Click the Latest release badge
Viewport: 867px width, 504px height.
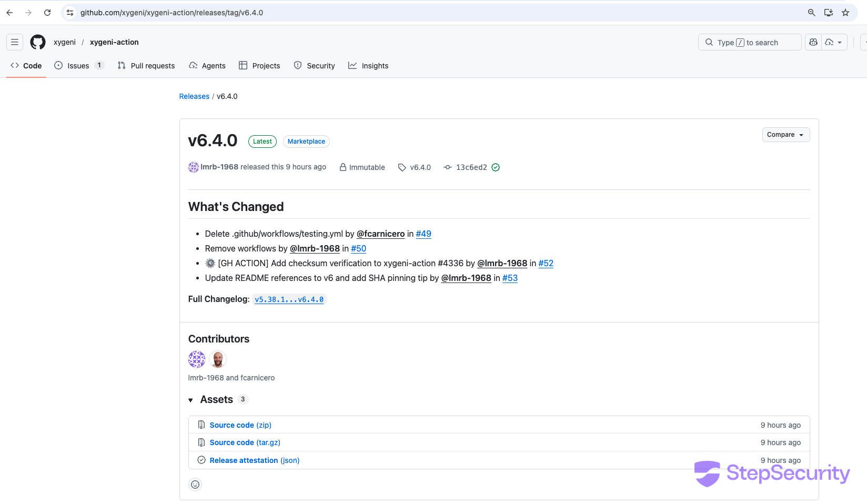point(263,142)
